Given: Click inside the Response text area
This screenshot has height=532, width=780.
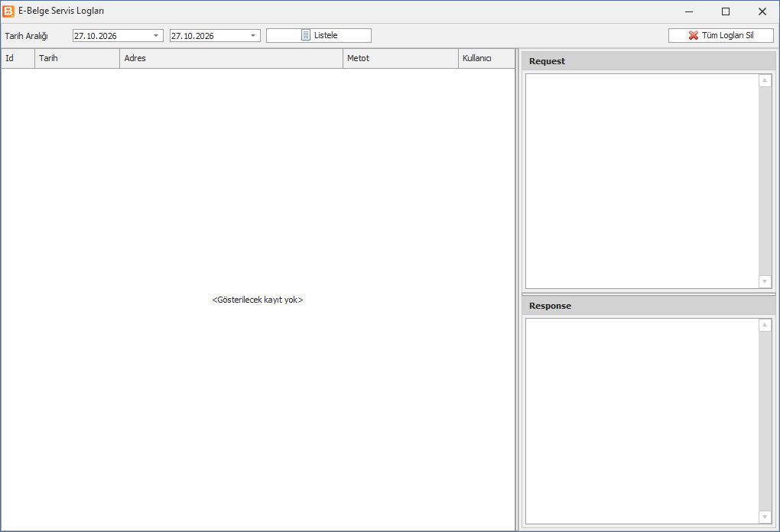Looking at the screenshot, I should click(x=642, y=420).
